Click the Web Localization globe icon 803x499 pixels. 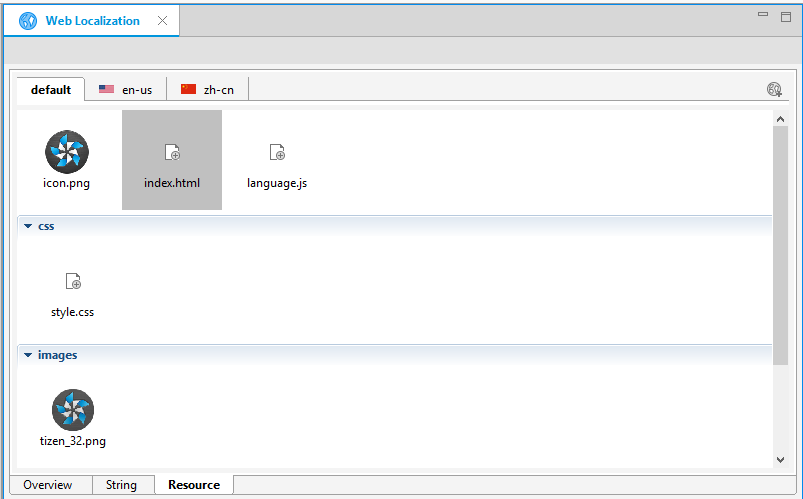coord(28,21)
